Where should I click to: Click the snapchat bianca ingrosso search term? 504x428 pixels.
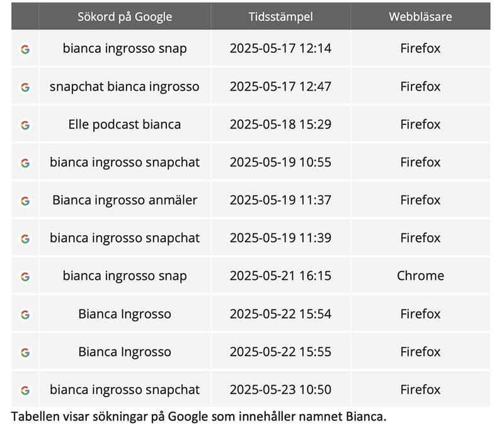pos(125,86)
